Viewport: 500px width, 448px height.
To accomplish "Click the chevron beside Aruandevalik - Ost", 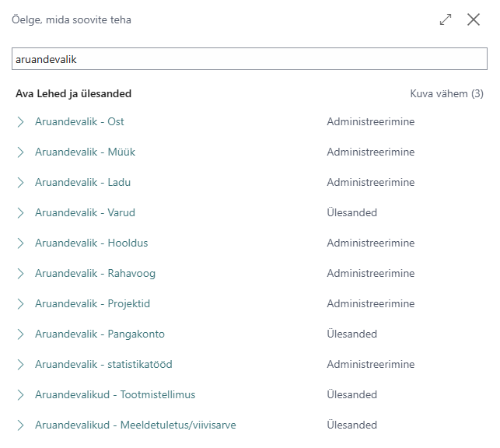I will pyautogui.click(x=20, y=122).
